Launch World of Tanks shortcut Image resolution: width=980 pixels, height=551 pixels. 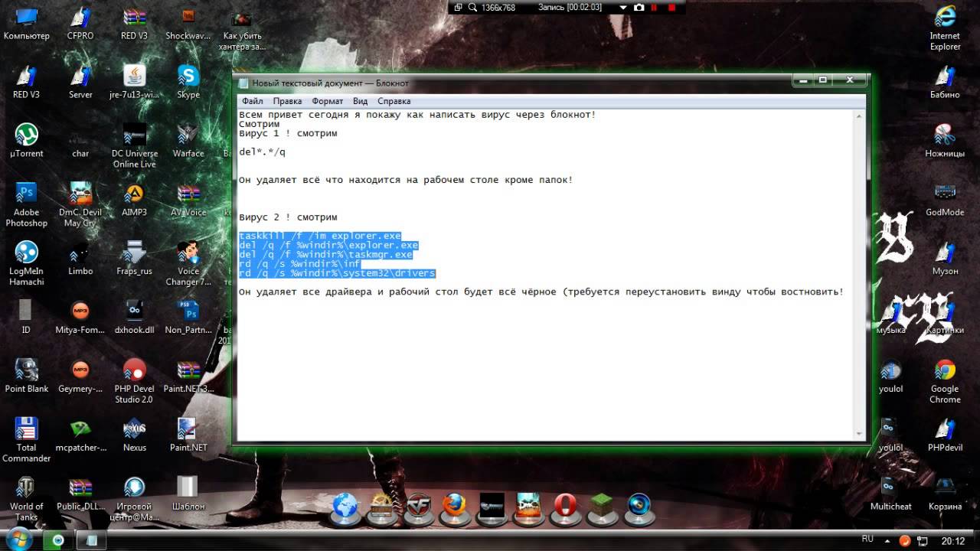tap(26, 499)
